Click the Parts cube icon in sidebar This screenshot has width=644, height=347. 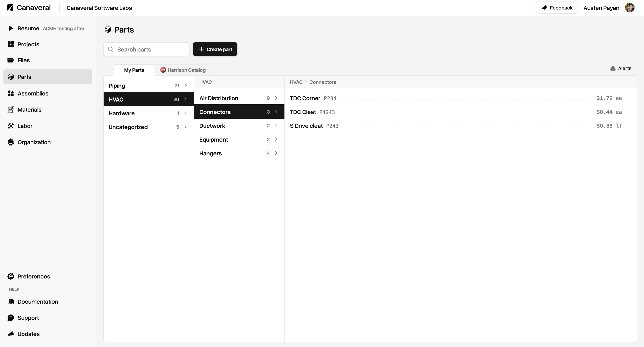point(11,77)
